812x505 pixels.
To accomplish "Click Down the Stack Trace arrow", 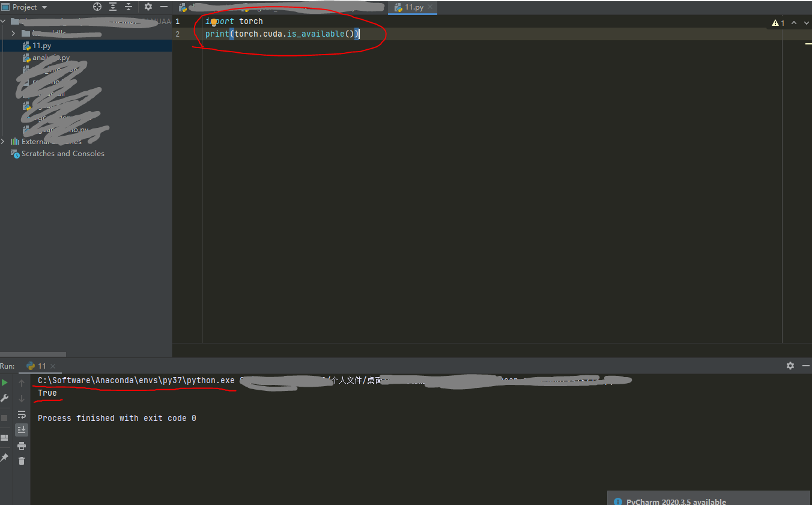I will 22,398.
